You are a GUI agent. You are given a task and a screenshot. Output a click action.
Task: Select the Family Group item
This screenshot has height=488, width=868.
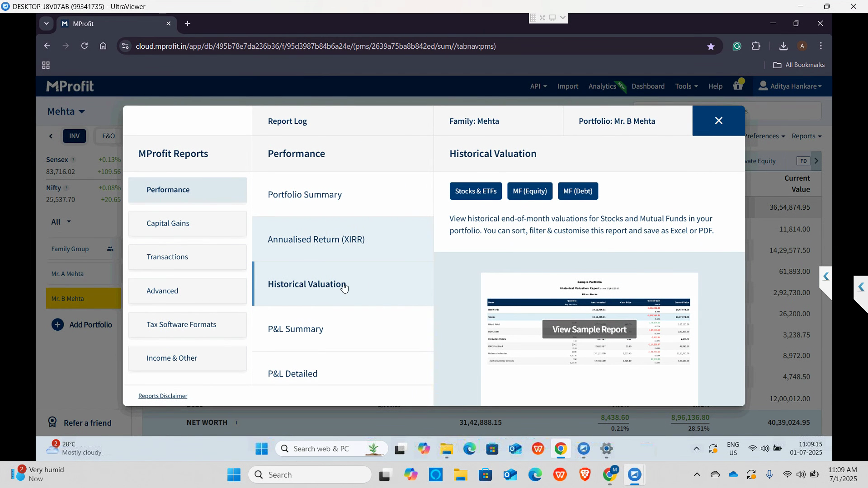pos(83,249)
